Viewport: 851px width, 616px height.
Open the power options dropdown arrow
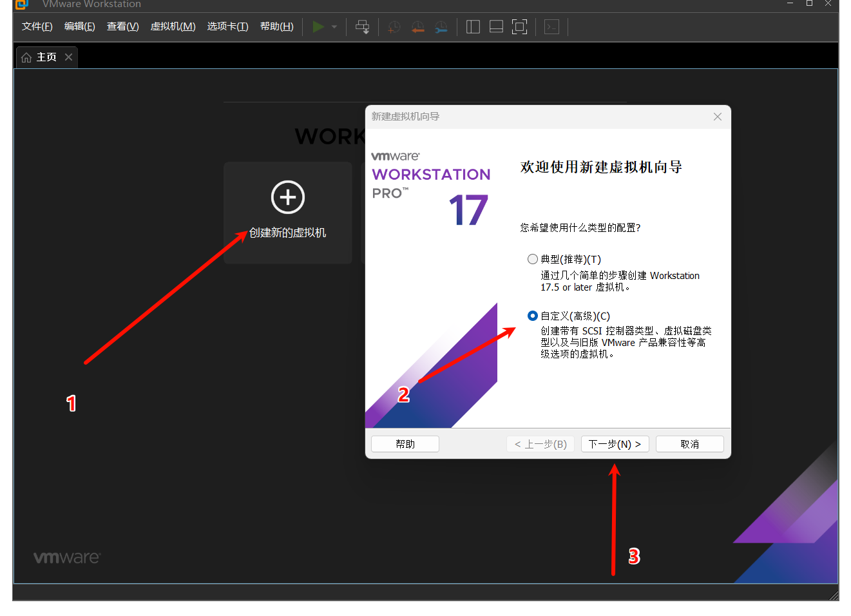click(x=334, y=26)
